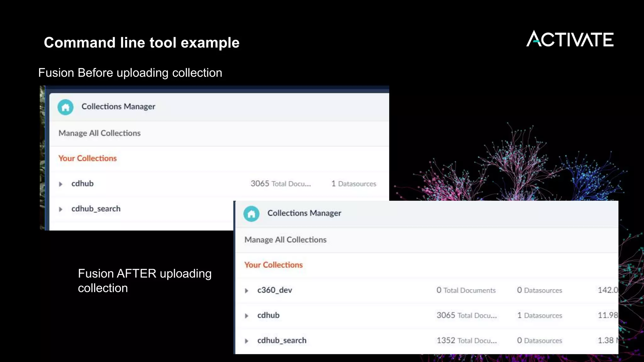644x362 pixels.
Task: Click the Collections Manager title in the lower panel
Action: click(x=304, y=213)
